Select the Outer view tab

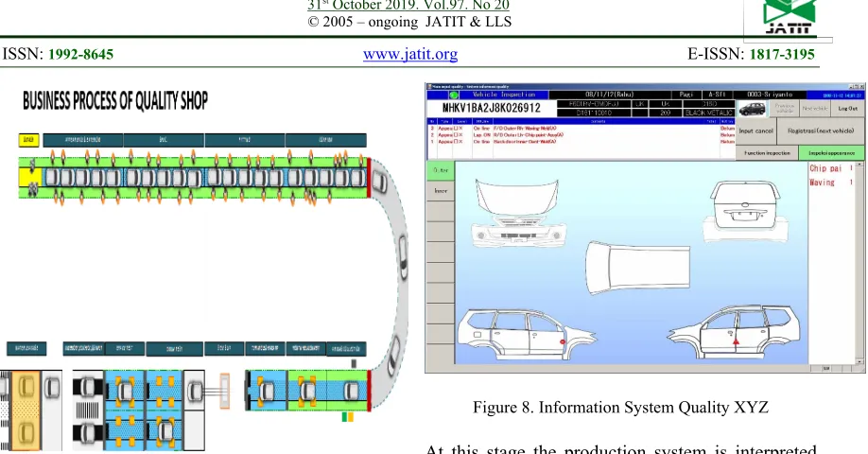441,170
